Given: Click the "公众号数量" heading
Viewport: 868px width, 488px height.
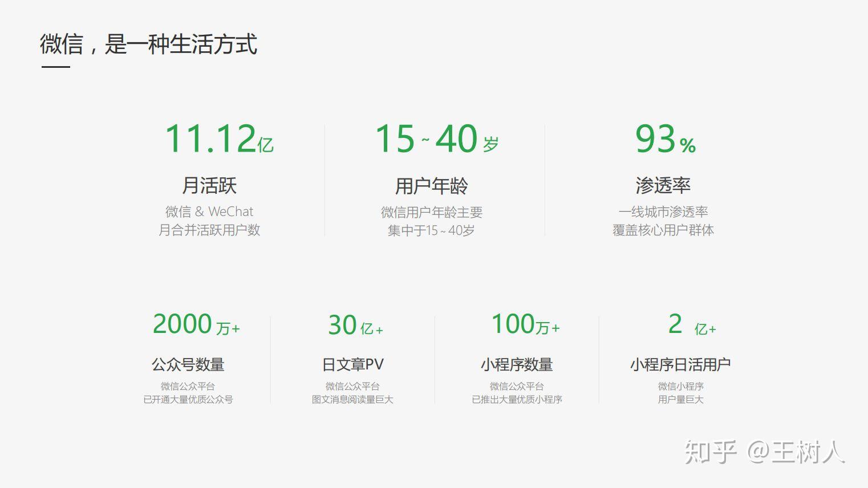Looking at the screenshot, I should [x=188, y=364].
